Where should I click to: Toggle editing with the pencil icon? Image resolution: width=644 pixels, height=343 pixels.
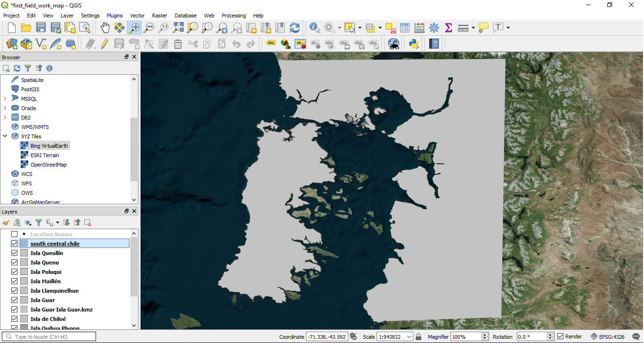pos(105,44)
